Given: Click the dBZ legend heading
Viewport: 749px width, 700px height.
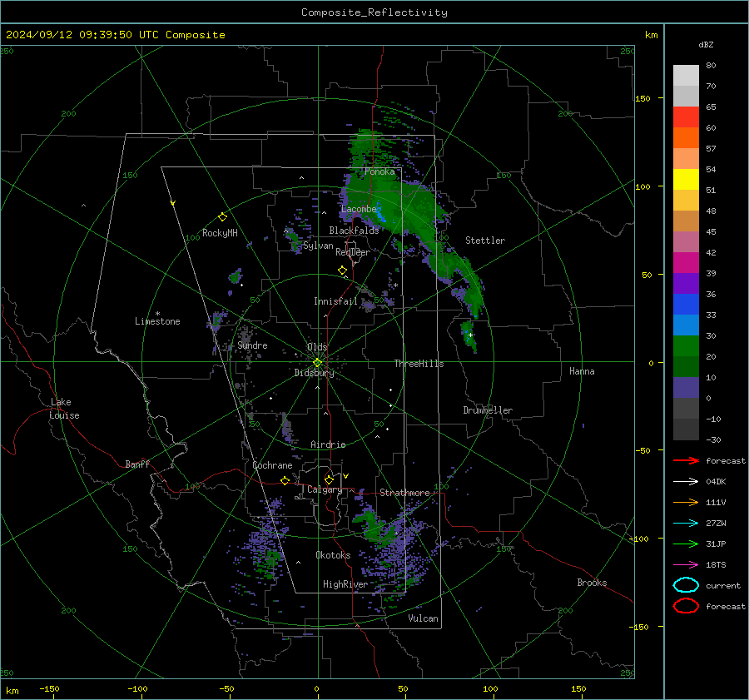Looking at the screenshot, I should tap(706, 45).
